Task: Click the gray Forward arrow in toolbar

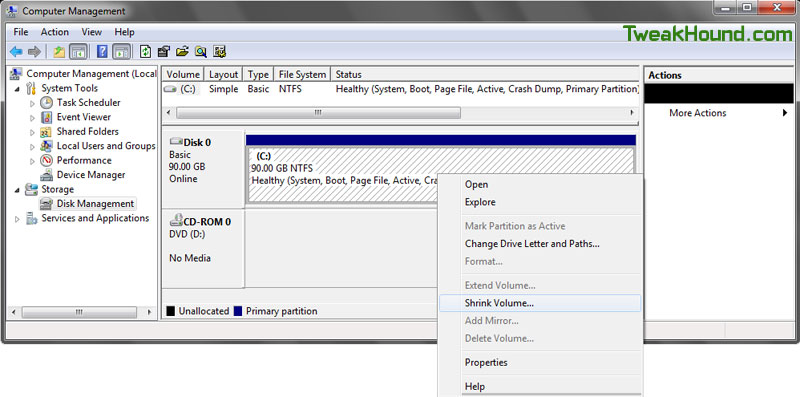Action: [x=34, y=52]
